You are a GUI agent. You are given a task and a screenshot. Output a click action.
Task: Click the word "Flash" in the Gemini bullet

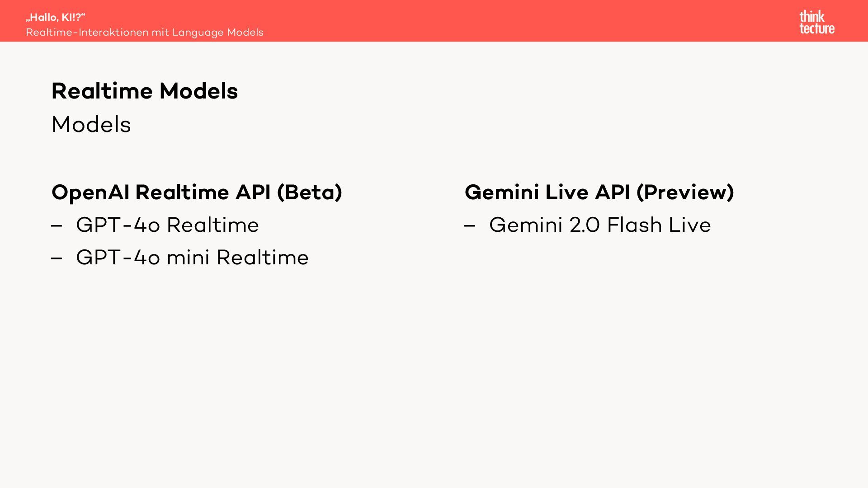(x=634, y=225)
